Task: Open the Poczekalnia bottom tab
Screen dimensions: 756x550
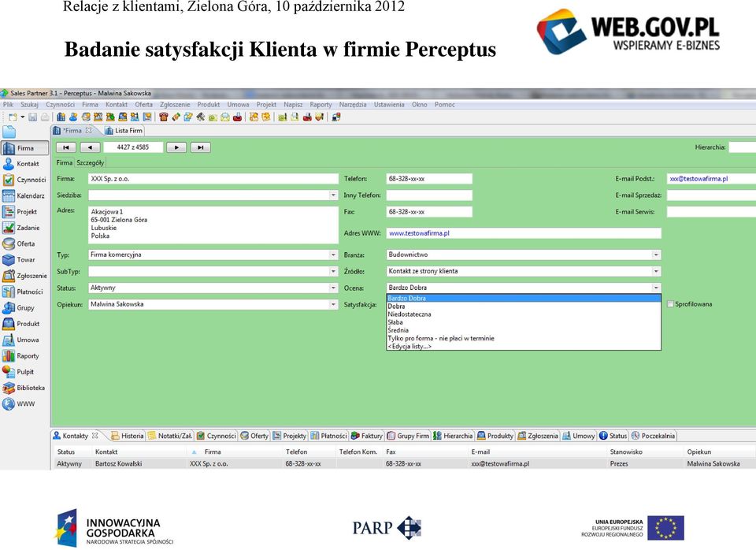Action: pyautogui.click(x=654, y=436)
